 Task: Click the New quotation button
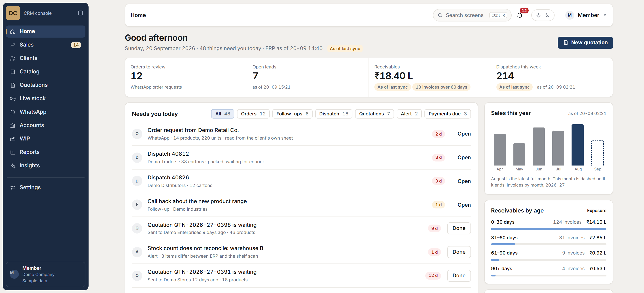(x=585, y=43)
